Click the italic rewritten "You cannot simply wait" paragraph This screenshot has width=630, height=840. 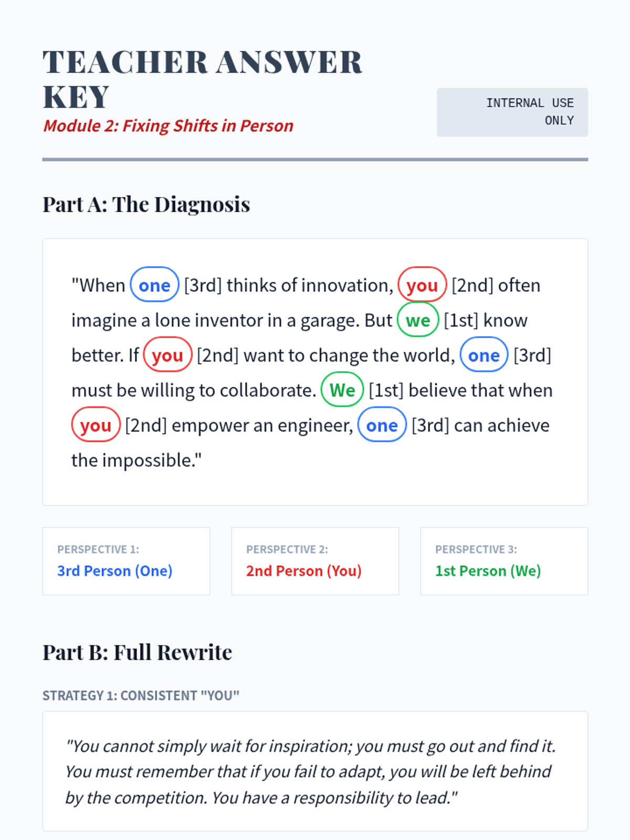[x=310, y=772]
